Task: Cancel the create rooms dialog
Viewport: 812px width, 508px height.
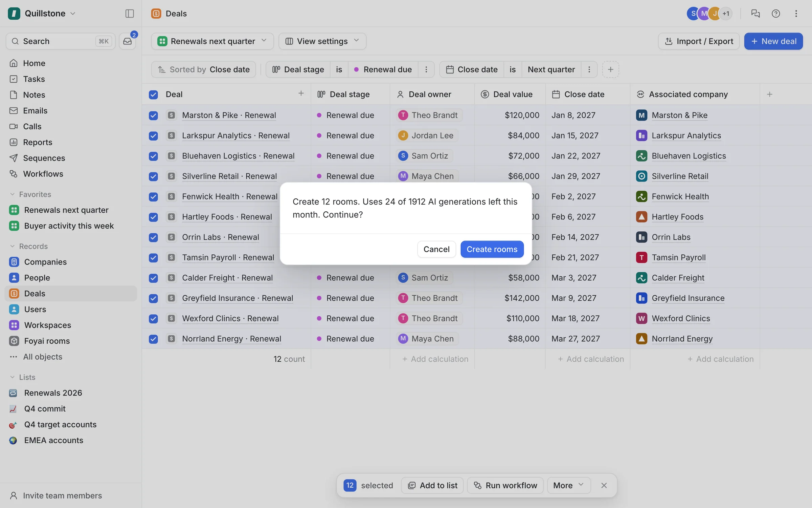Action: coord(436,249)
